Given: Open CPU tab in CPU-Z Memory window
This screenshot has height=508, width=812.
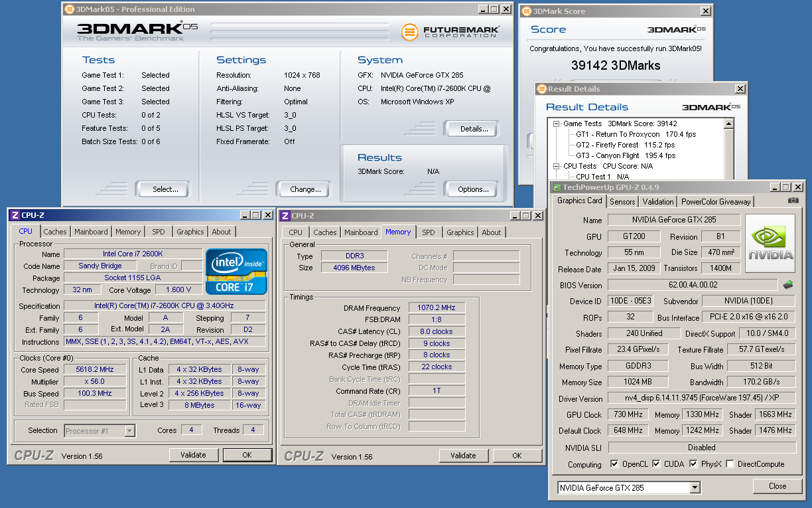Looking at the screenshot, I should click(x=296, y=232).
